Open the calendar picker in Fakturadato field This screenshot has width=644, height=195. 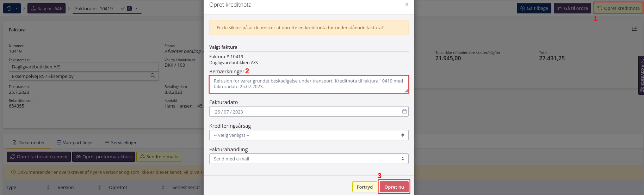[404, 111]
